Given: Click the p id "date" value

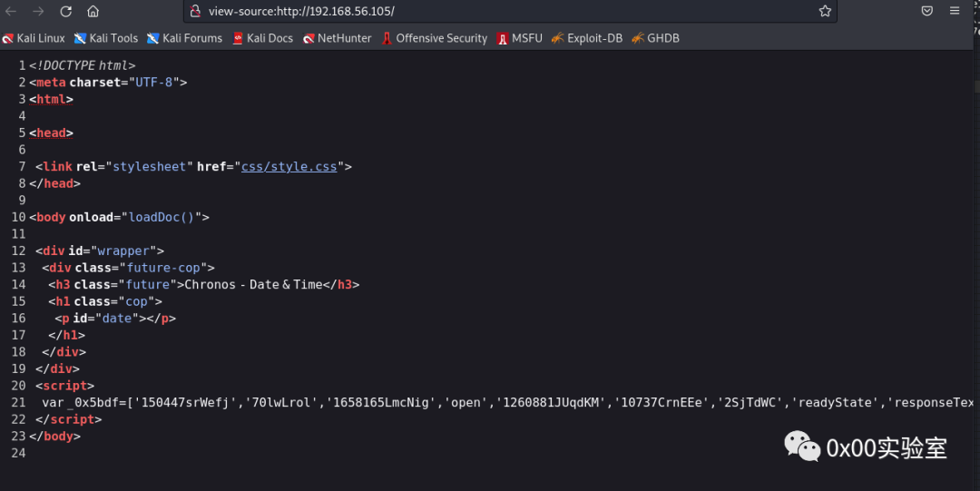Looking at the screenshot, I should [x=117, y=319].
